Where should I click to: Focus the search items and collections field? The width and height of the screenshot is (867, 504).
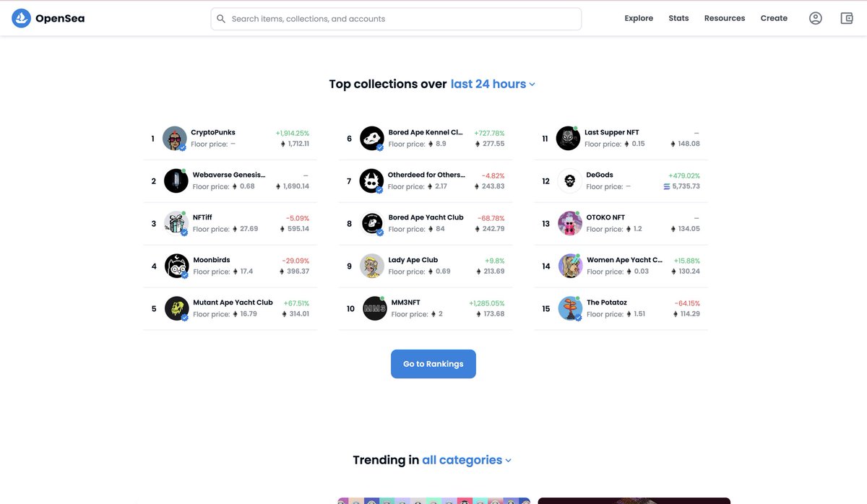(396, 19)
